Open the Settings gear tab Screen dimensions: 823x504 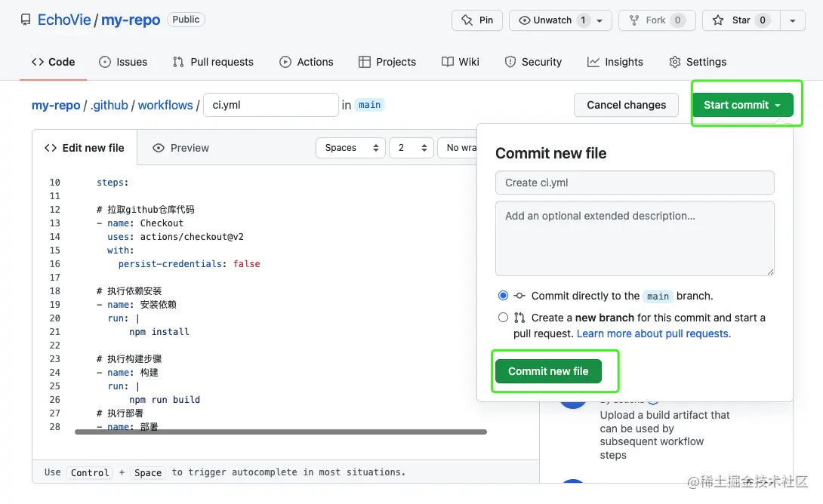[698, 62]
